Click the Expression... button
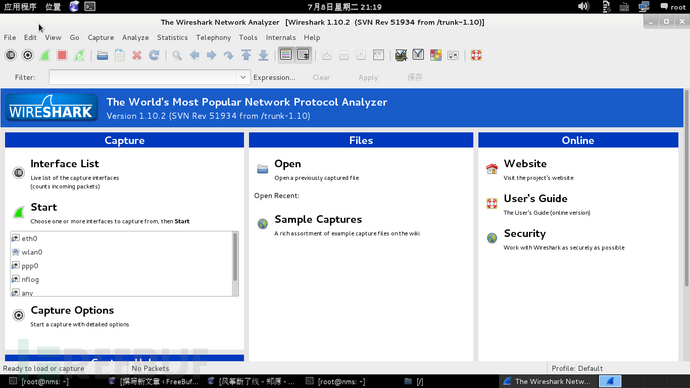690x388 pixels. [274, 77]
